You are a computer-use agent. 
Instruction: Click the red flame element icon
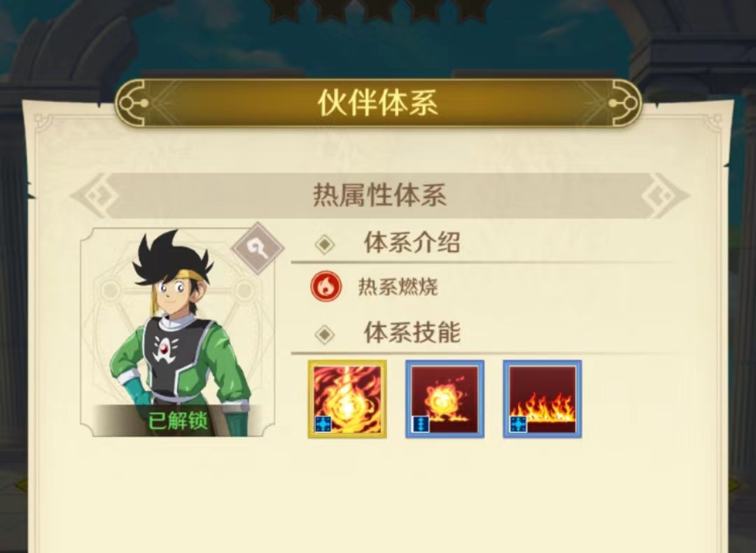click(326, 286)
